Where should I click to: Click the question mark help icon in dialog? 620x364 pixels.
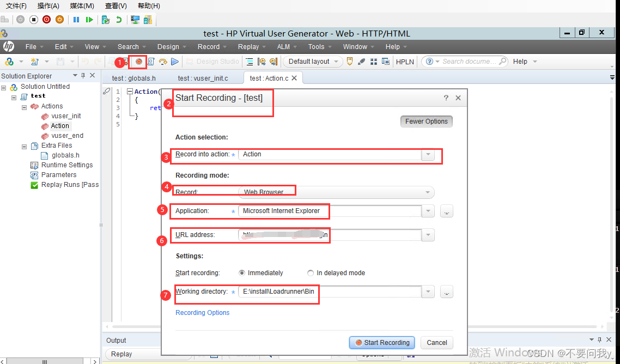(x=446, y=98)
